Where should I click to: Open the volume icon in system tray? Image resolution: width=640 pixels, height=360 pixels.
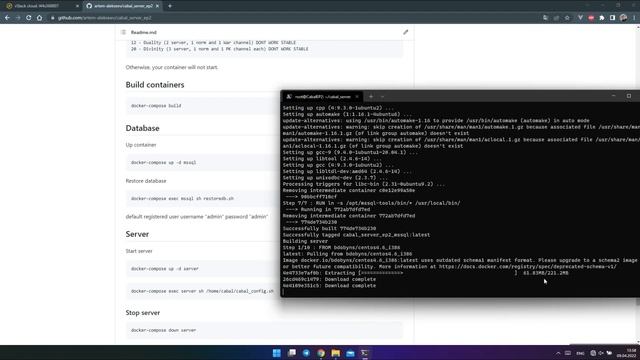coord(601,353)
